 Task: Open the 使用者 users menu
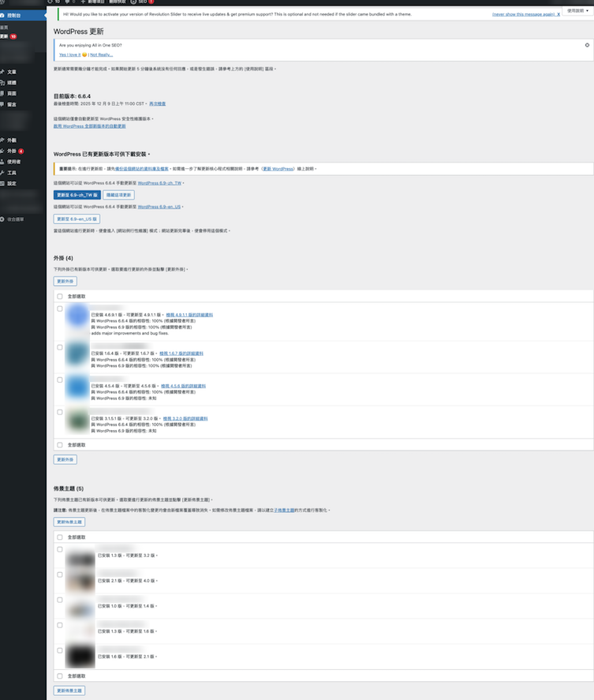coord(22,162)
